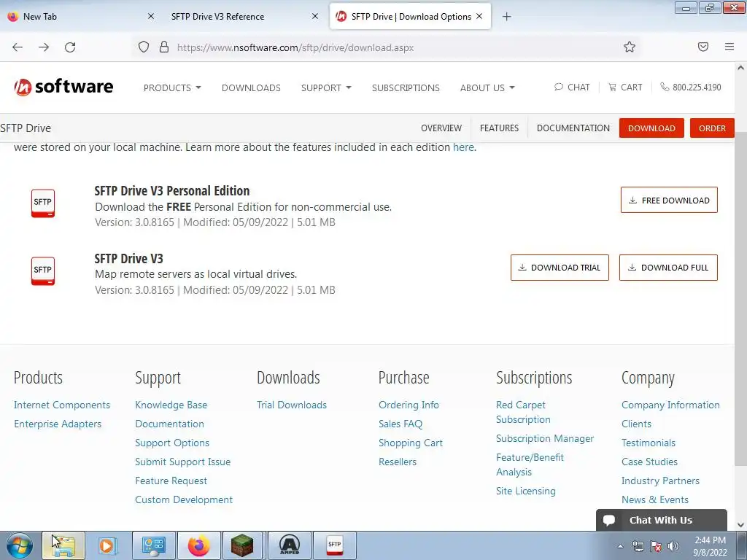Go to the OVERVIEW section
The height and width of the screenshot is (560, 747).
click(441, 128)
